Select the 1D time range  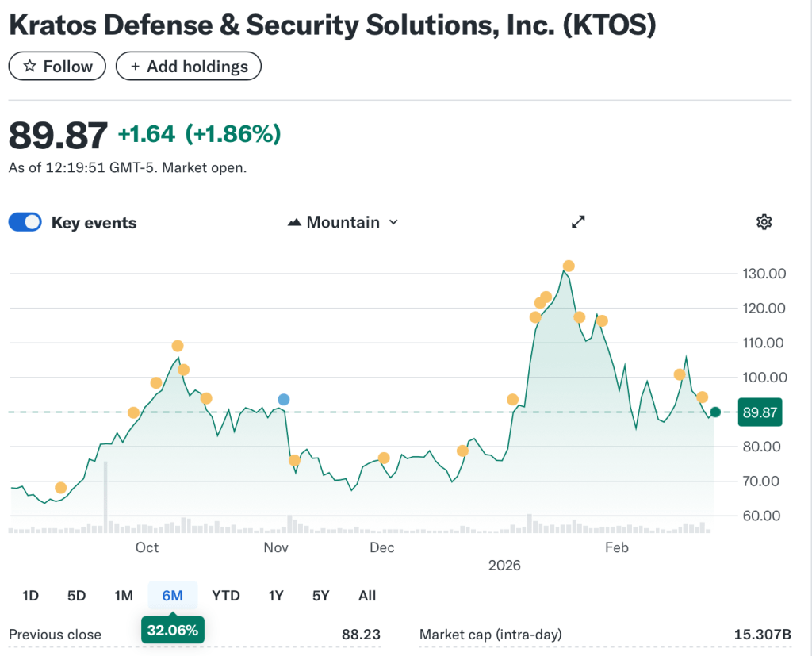tap(30, 596)
